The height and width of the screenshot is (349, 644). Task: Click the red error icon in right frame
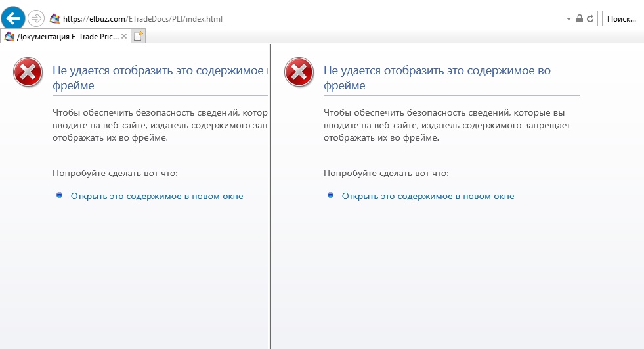[299, 72]
